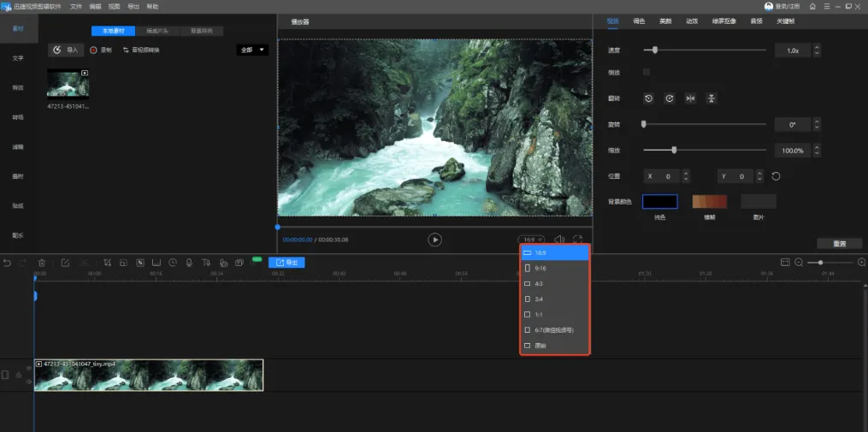Open the 文件 menu in the menu bar
The height and width of the screenshot is (432, 868).
[76, 6]
